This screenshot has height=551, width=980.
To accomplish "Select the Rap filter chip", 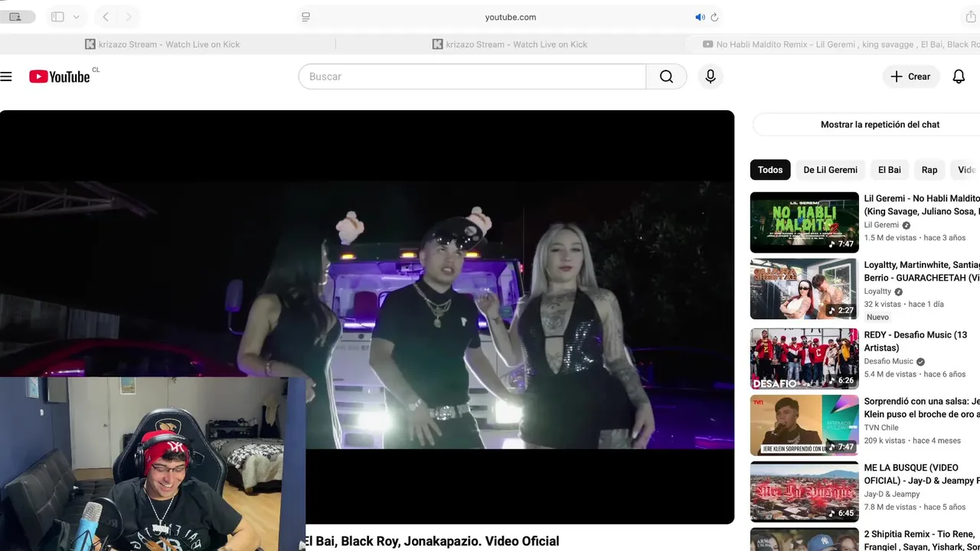I will click(x=929, y=170).
